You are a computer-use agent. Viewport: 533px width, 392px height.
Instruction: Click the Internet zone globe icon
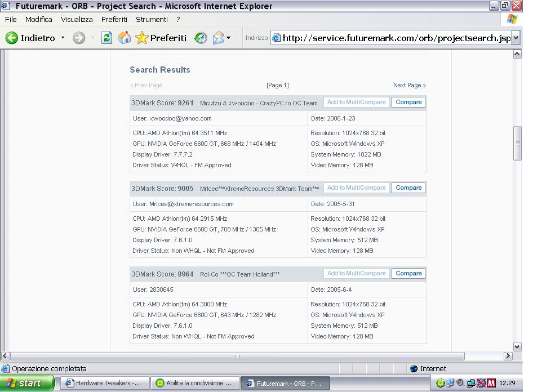[x=414, y=368]
